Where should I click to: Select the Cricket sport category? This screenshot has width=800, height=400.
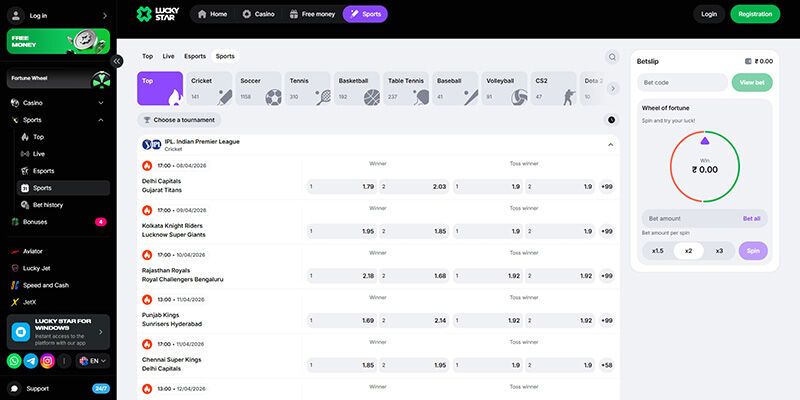pyautogui.click(x=209, y=88)
